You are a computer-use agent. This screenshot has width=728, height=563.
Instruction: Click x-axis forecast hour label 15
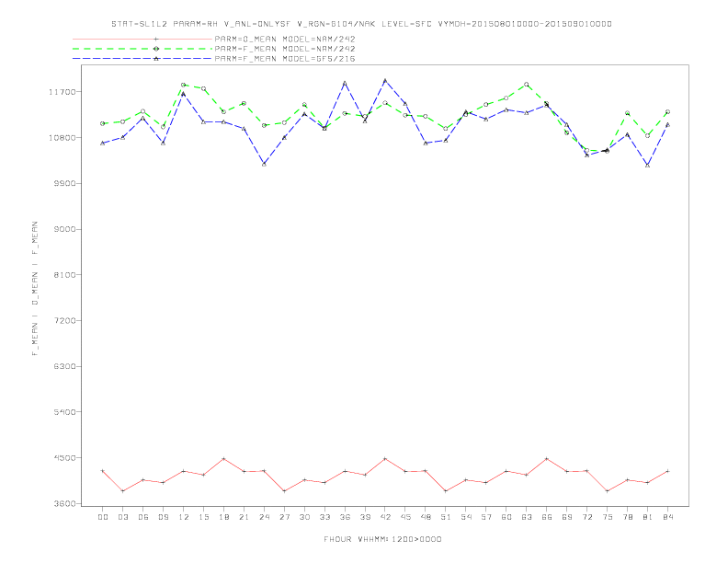204,517
